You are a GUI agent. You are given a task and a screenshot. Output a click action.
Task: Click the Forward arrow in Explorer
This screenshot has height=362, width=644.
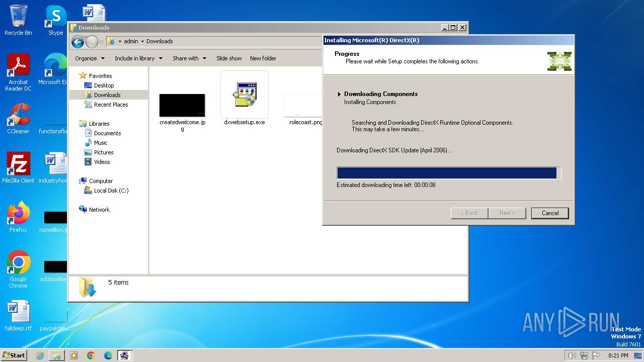click(92, 42)
